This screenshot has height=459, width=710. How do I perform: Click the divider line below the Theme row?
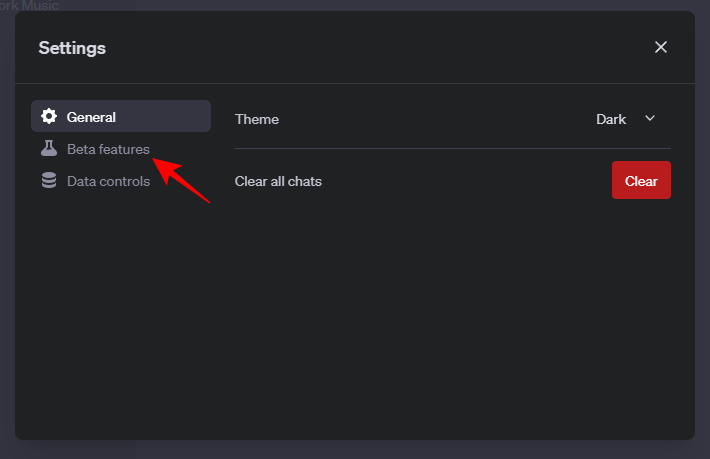pyautogui.click(x=452, y=148)
